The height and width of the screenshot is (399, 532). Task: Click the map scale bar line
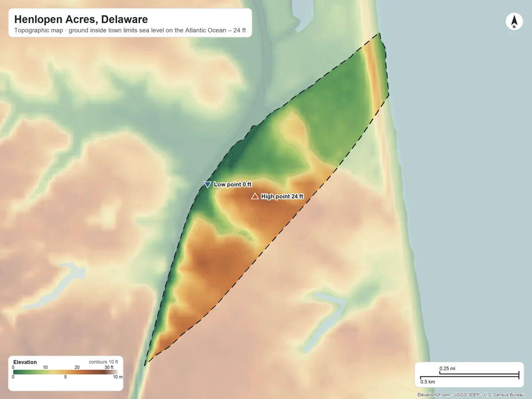(469, 376)
